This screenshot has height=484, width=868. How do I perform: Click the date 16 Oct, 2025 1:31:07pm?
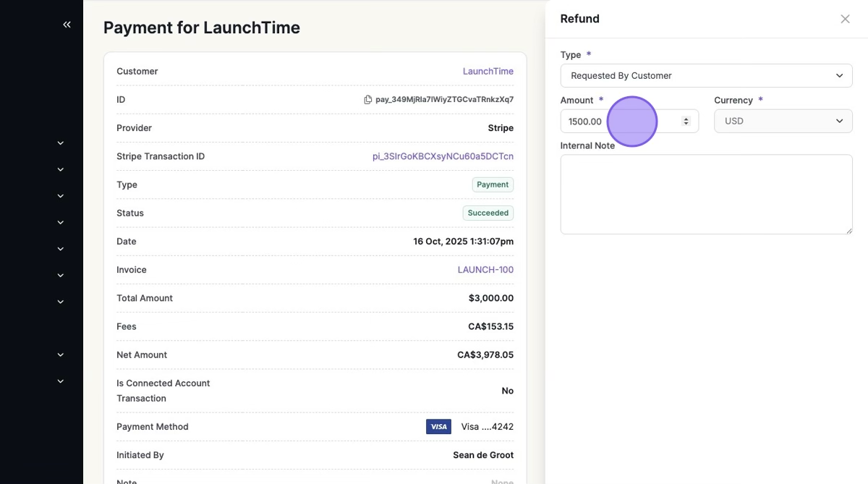coord(463,242)
